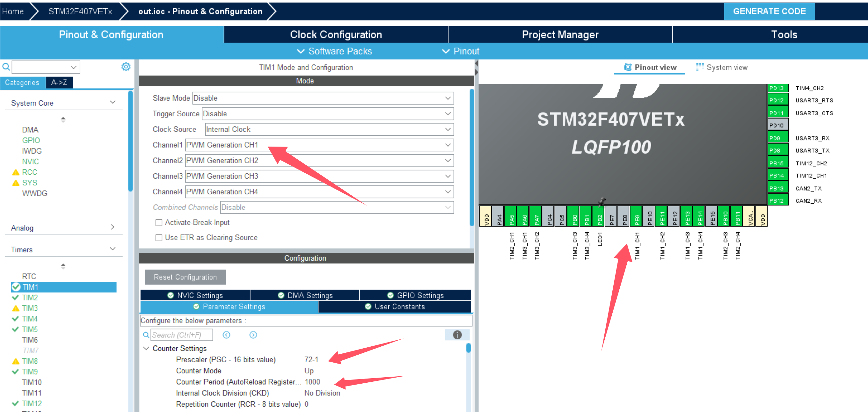Image resolution: width=868 pixels, height=412 pixels.
Task: Select GPIO in System Core list
Action: click(31, 141)
